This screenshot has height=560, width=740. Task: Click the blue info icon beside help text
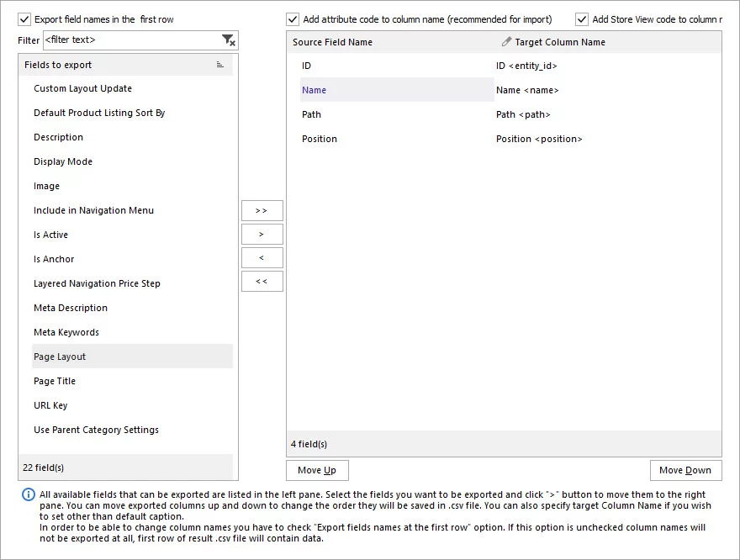coord(29,494)
